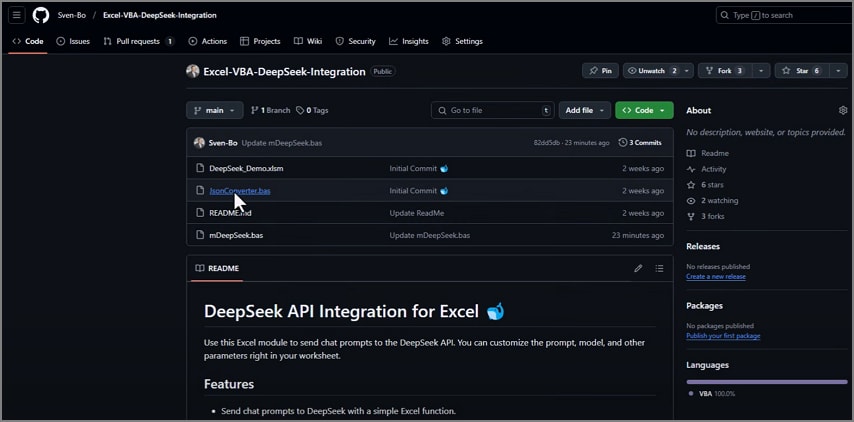Click the Sven-Bo commit author avatar
The width and height of the screenshot is (854, 422).
point(199,143)
